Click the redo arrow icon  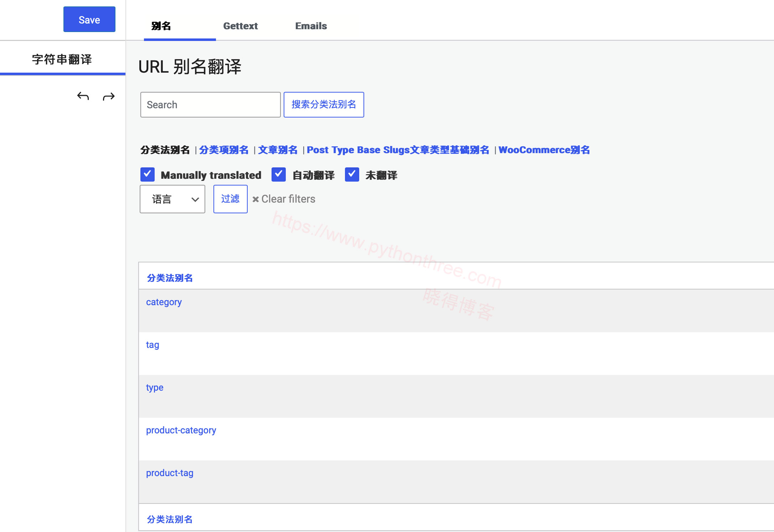point(108,96)
